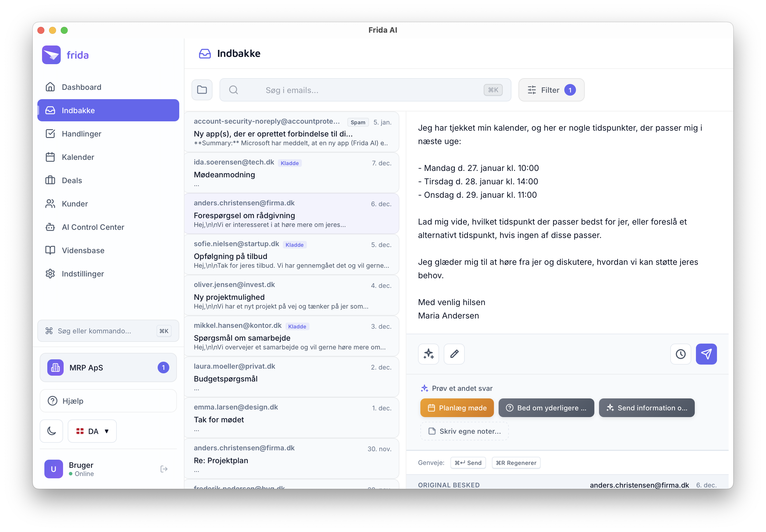
Task: Click the Planlæg møde suggestion button
Action: tap(457, 408)
